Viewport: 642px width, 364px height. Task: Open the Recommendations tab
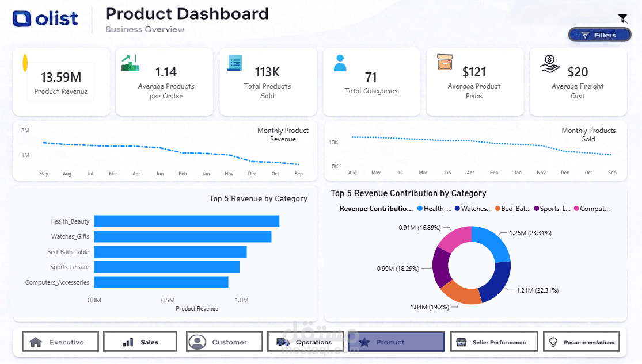click(x=582, y=342)
